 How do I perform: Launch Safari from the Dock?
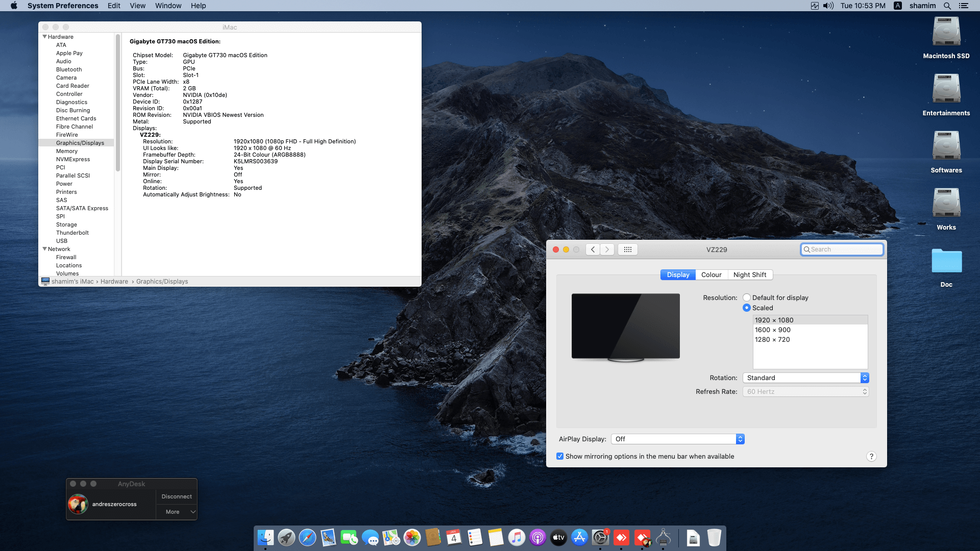coord(307,538)
